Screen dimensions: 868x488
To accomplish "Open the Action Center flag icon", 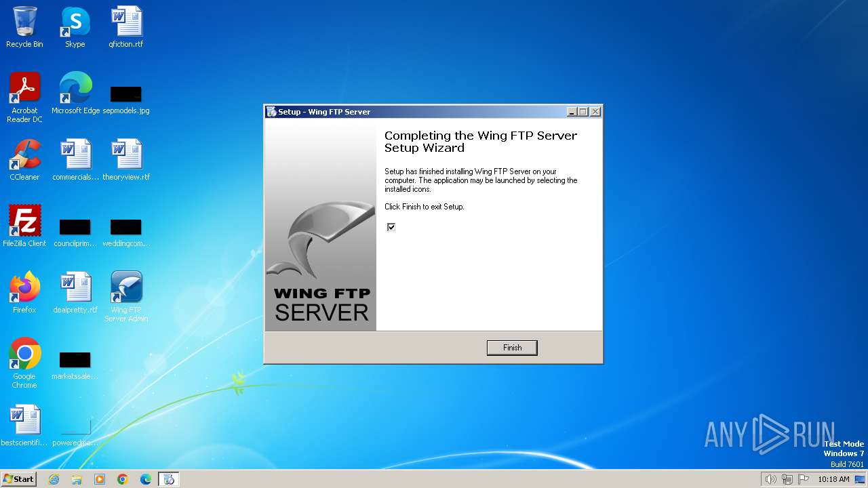I will pos(804,479).
